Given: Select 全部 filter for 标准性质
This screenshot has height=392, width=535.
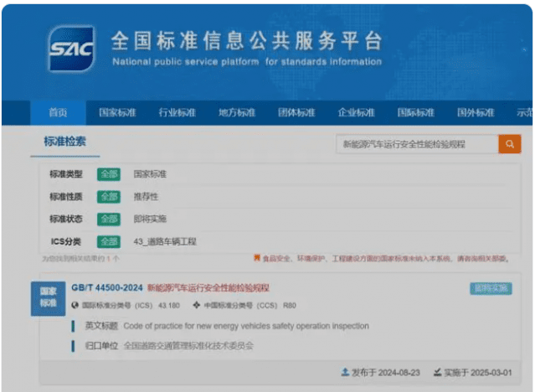Looking at the screenshot, I should point(109,197).
